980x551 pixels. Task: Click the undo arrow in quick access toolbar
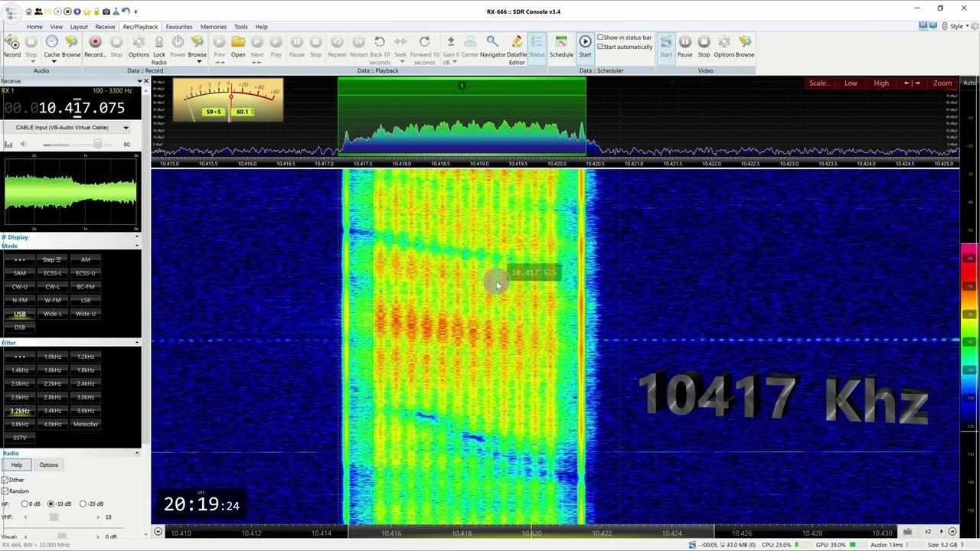coord(125,11)
